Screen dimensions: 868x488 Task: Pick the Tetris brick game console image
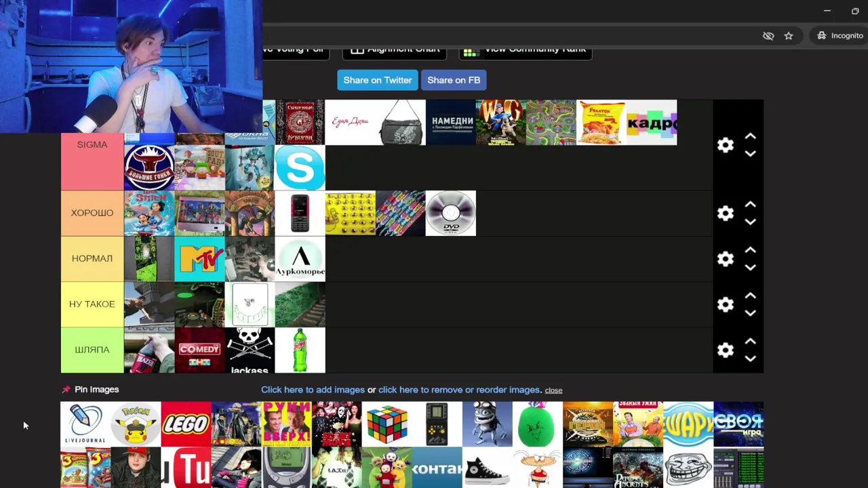tap(437, 424)
